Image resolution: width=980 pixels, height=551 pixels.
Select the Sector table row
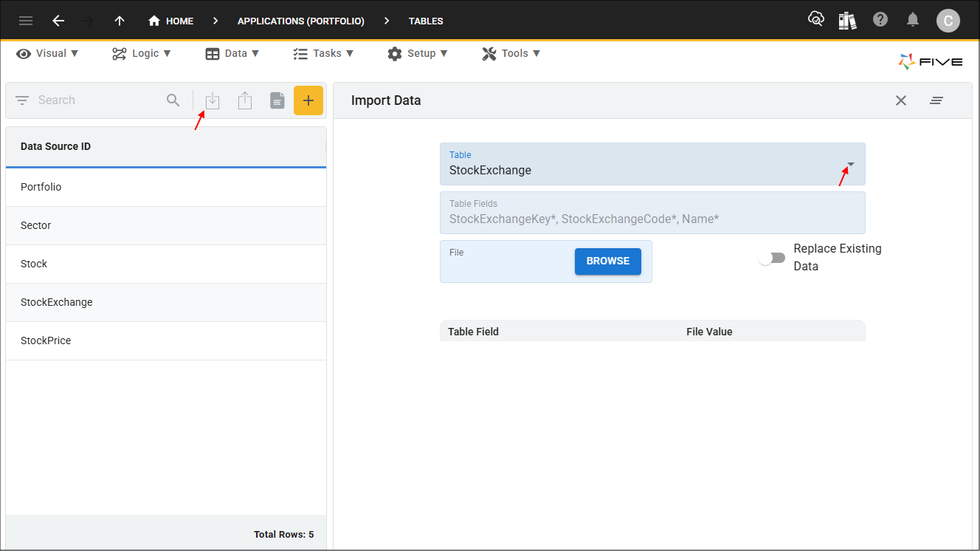[166, 225]
